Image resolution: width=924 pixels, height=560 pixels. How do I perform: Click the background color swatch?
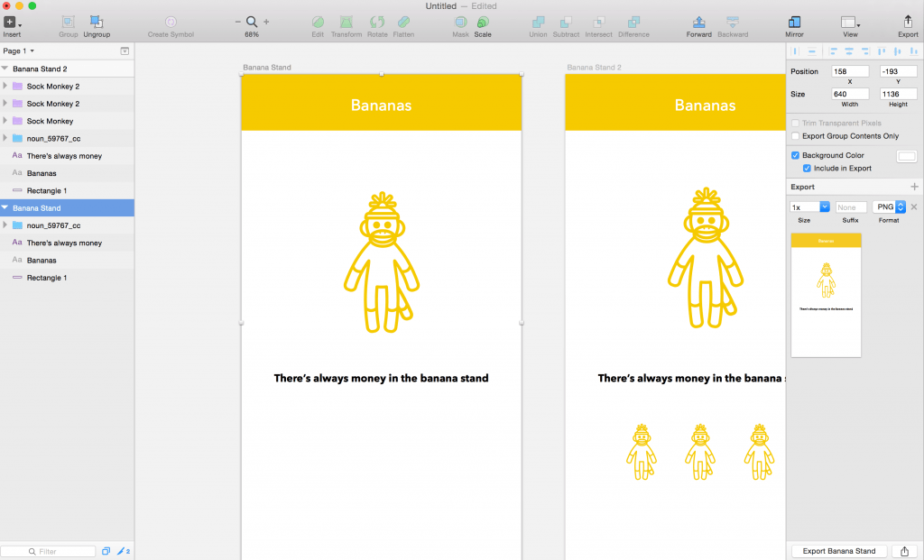906,156
